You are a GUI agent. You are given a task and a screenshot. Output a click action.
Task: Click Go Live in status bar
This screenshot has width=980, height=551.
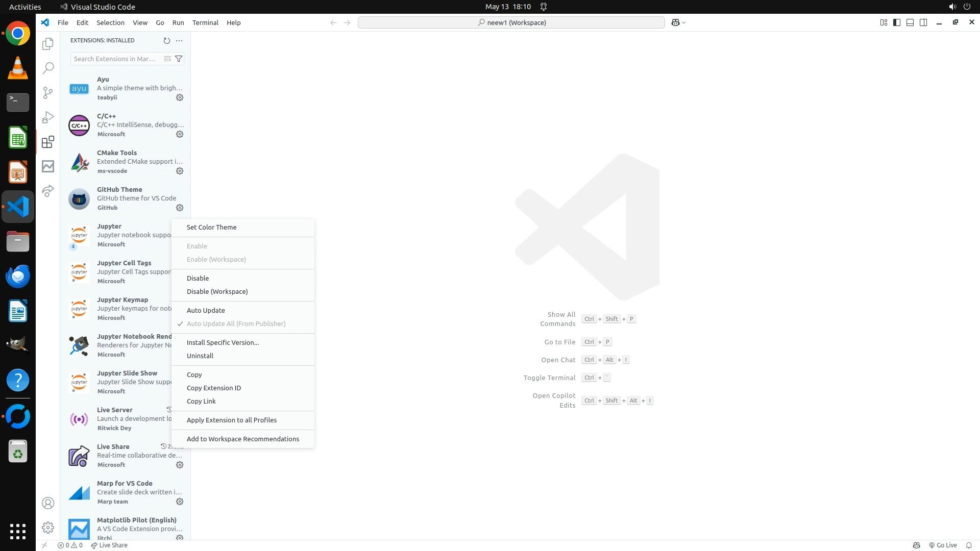[x=943, y=545]
